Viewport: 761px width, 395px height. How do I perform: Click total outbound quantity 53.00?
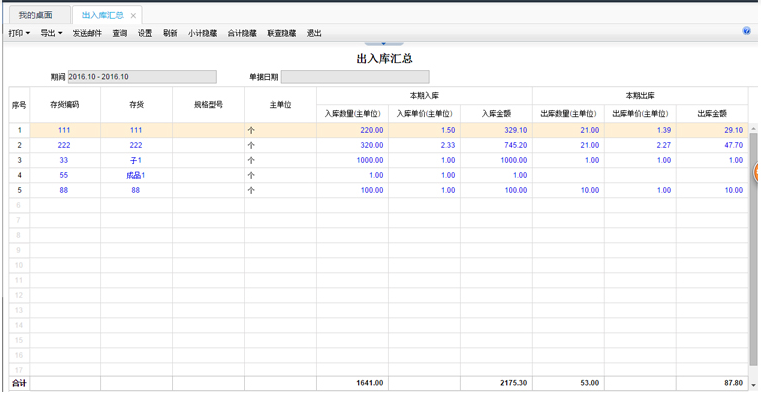(590, 383)
